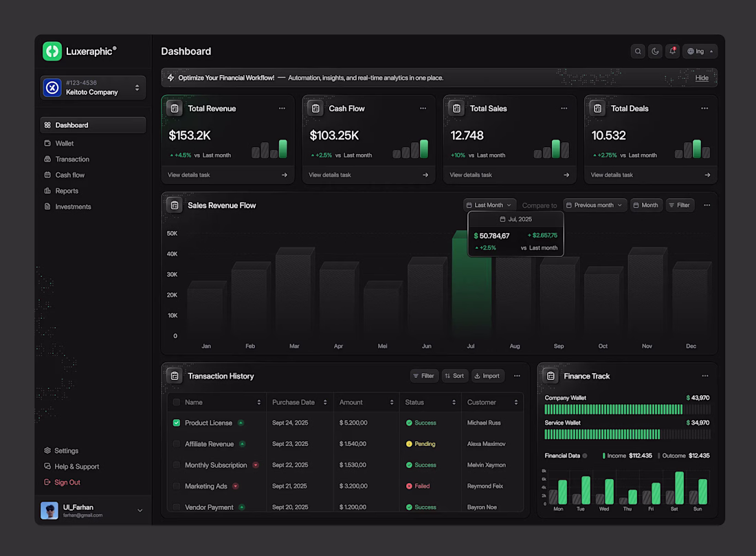Click Service Wallet progress bar
Screen dimensions: 756x556
click(627, 434)
